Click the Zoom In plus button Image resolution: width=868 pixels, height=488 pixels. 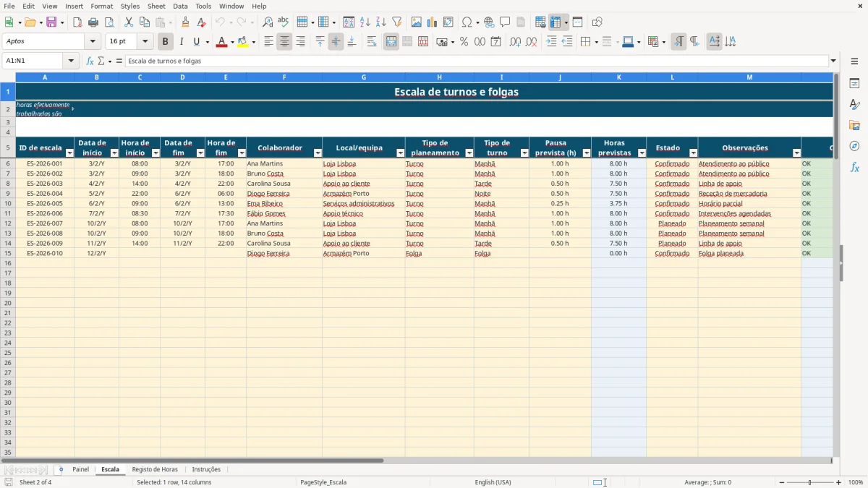coord(839,482)
